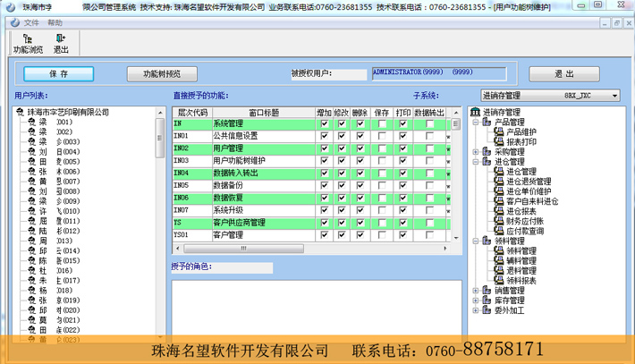The height and width of the screenshot is (364, 635).
Task: Click the function grid horizontal scrollbar thumb
Action: (x=243, y=249)
